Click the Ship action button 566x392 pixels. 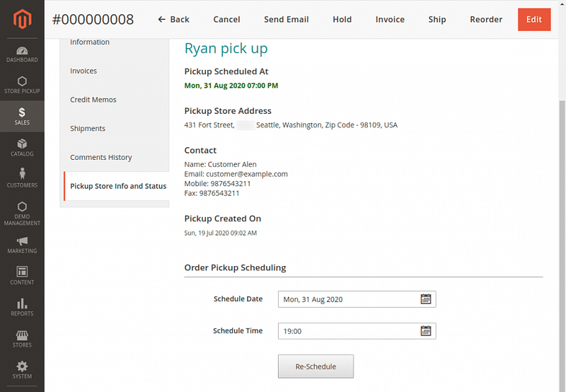[x=437, y=20]
